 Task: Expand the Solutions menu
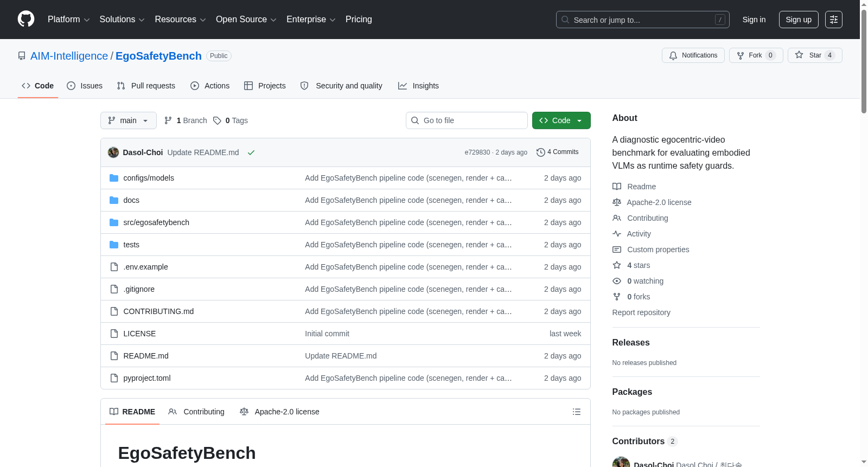pos(122,20)
